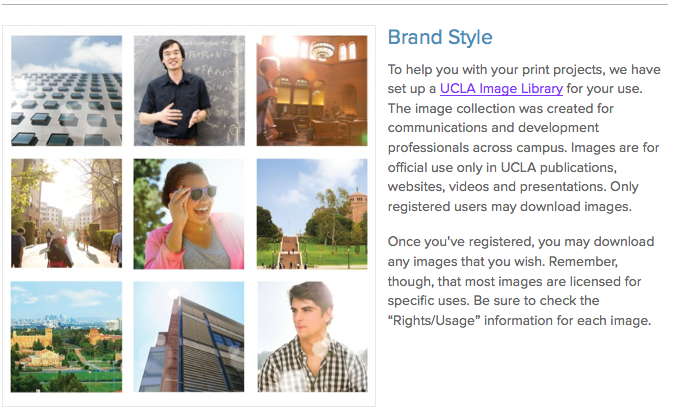Click the horizontal divider line above the content
Image resolution: width=685 pixels, height=416 pixels.
pos(334,4)
